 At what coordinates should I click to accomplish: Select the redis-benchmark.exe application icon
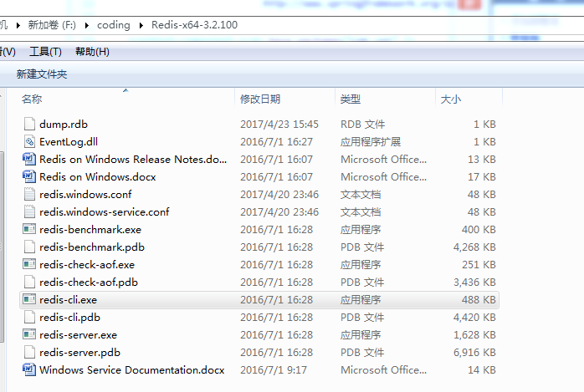tap(29, 229)
